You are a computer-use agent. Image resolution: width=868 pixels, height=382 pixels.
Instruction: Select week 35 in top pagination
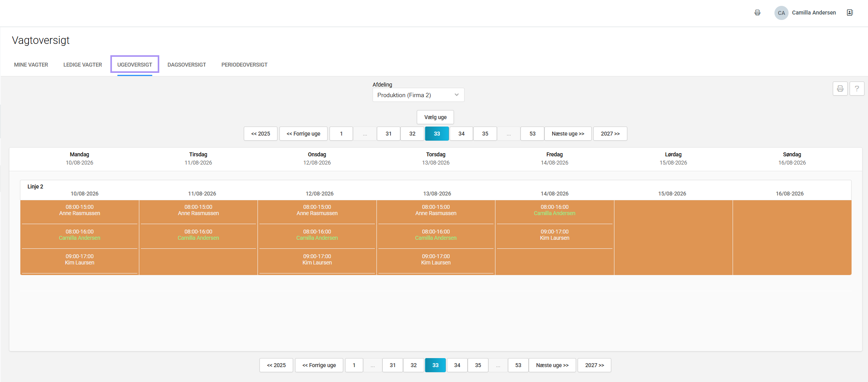485,134
